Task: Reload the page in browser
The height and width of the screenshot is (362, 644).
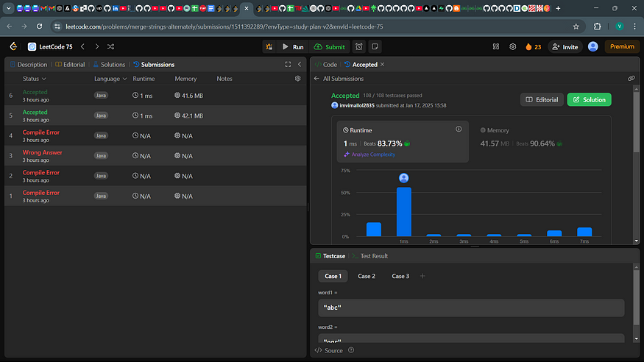Action: 40,26
